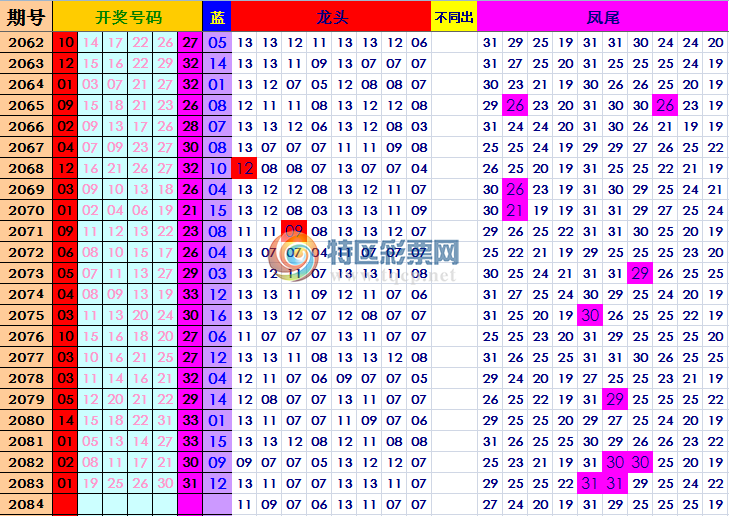
Task: Click period number 2077 in first column
Action: (26, 357)
